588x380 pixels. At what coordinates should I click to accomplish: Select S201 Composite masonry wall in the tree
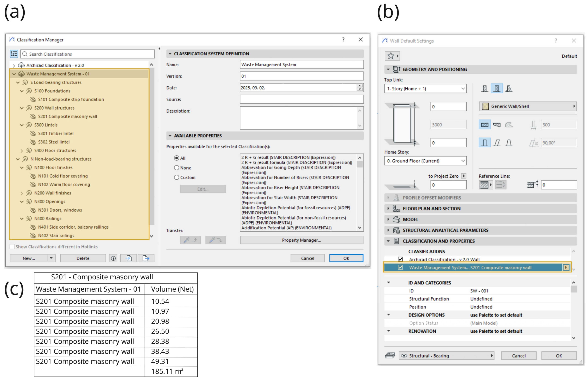67,116
